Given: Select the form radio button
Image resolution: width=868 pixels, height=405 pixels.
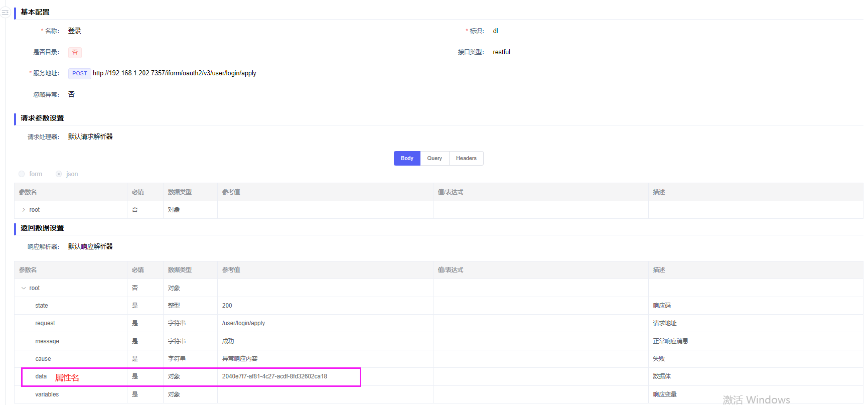Looking at the screenshot, I should point(22,174).
